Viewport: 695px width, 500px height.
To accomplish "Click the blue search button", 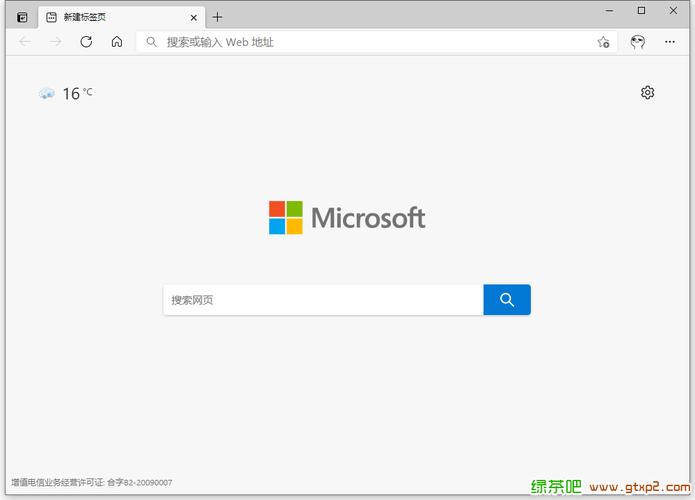I will tap(507, 300).
